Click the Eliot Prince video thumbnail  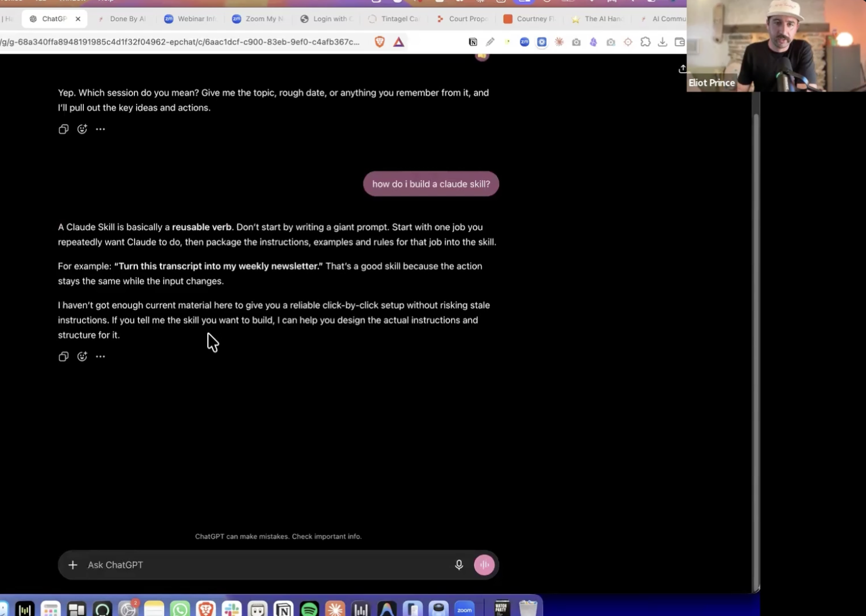tap(776, 46)
